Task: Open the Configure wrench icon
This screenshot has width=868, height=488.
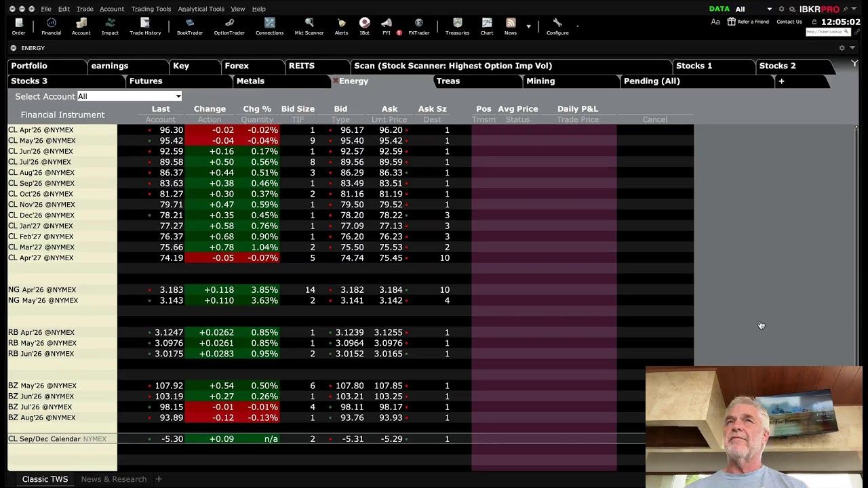Action: click(557, 26)
